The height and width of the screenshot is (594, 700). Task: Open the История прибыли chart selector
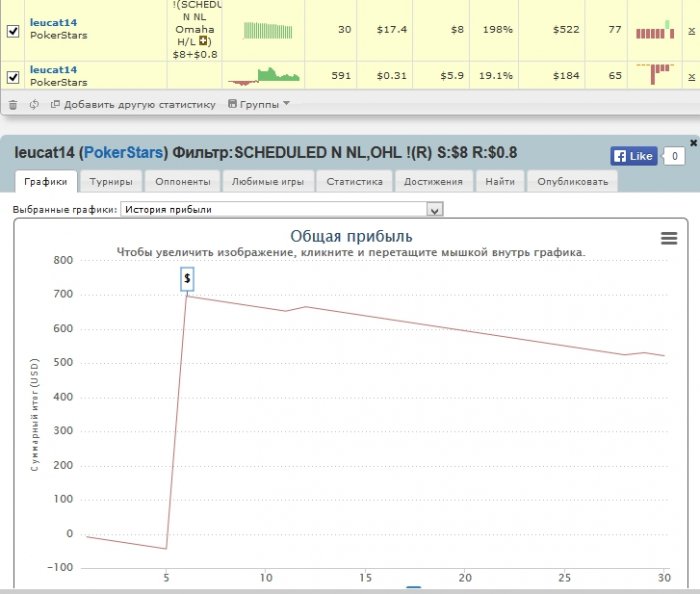pyautogui.click(x=281, y=209)
